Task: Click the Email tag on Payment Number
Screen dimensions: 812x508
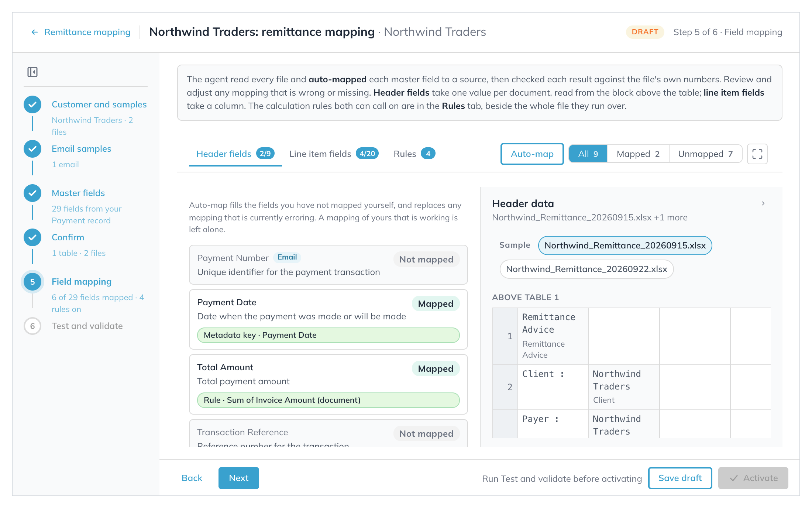Action: [x=287, y=257]
